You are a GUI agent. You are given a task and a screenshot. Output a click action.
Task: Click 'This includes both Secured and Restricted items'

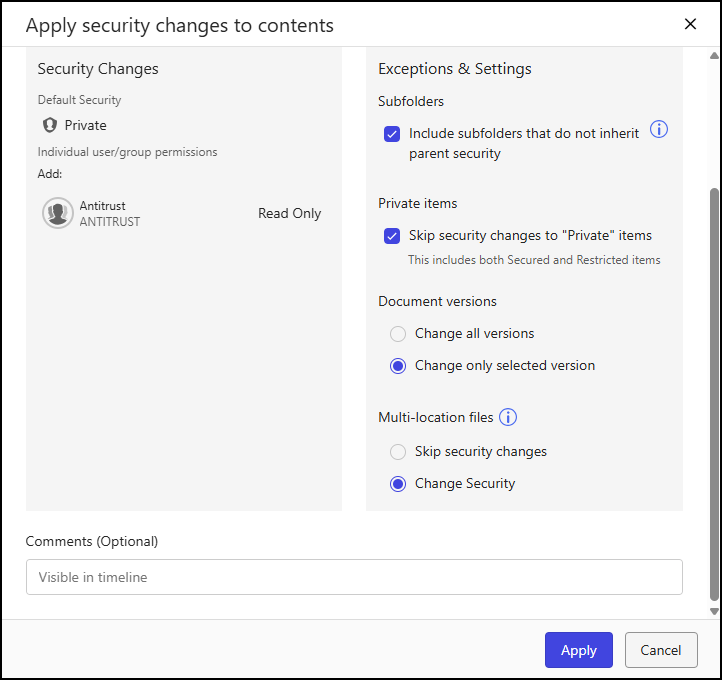(534, 260)
